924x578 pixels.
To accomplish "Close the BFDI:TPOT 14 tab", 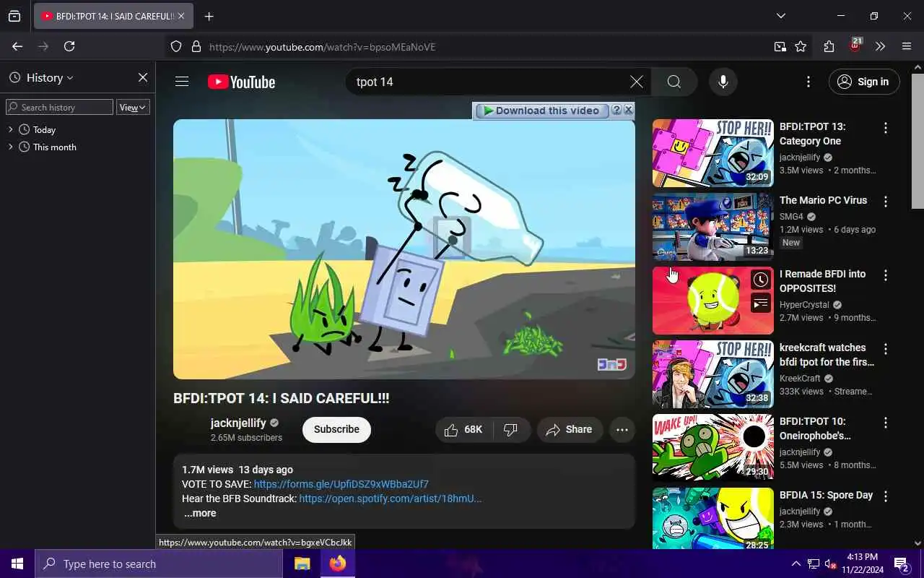I will (x=181, y=16).
